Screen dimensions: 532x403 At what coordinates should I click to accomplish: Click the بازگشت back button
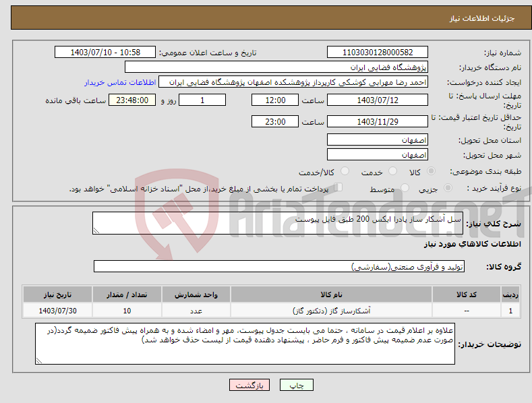(x=249, y=385)
